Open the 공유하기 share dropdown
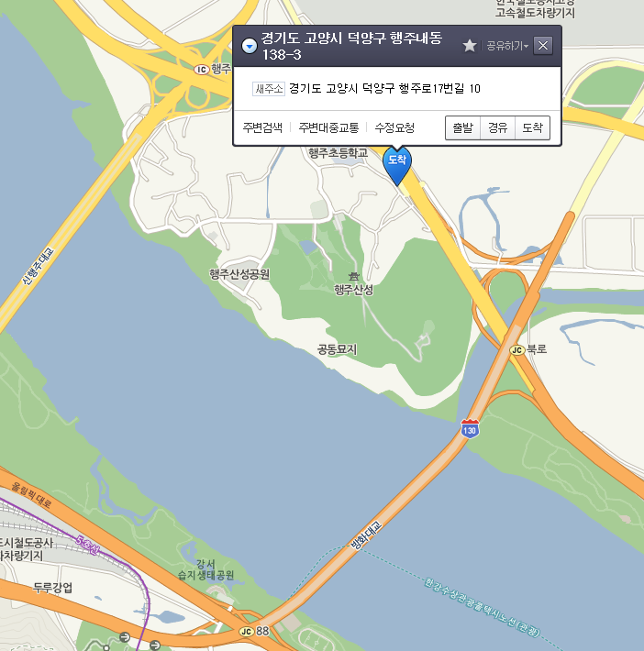 coord(507,46)
